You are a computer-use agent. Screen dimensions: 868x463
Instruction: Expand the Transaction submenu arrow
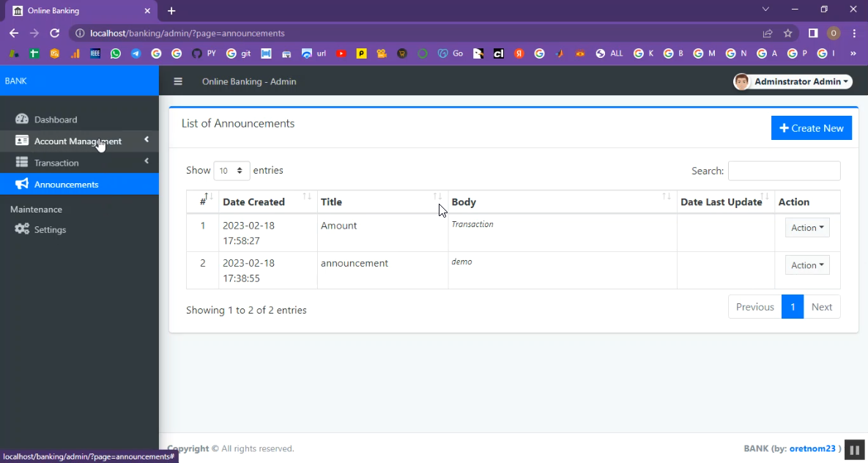(x=146, y=161)
